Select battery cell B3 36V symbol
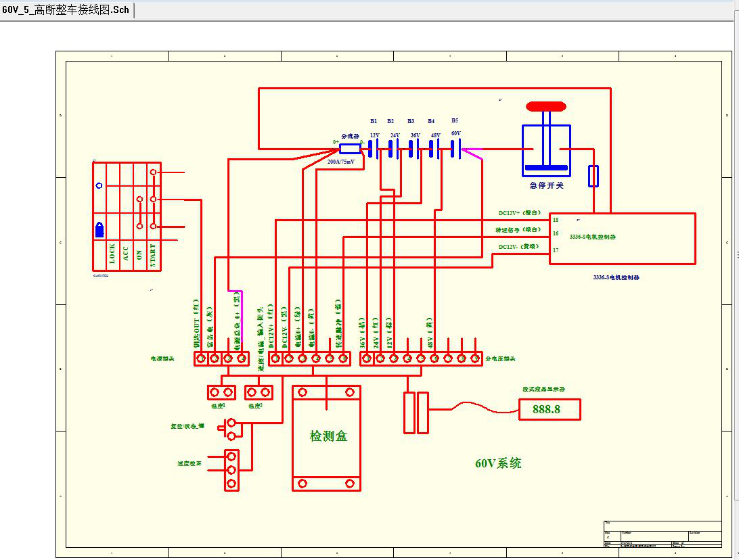The height and width of the screenshot is (560, 739). click(x=413, y=149)
